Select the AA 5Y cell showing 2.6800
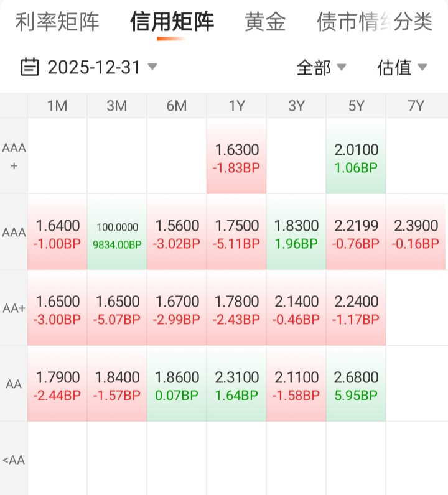448x495 pixels. [x=356, y=385]
